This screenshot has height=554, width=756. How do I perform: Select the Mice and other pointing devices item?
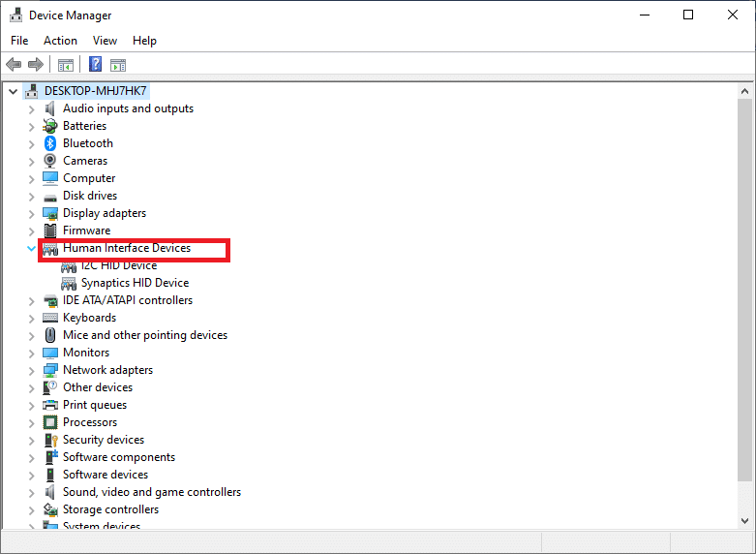pos(145,335)
